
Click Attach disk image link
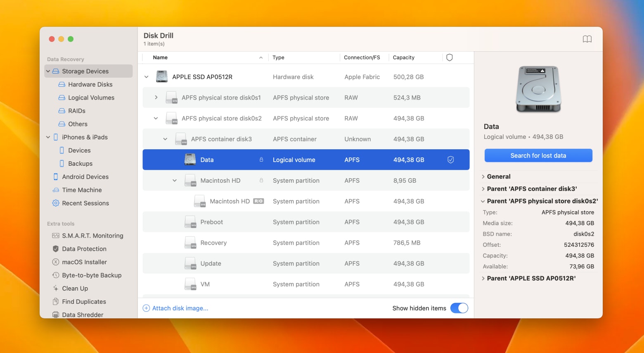pos(180,308)
